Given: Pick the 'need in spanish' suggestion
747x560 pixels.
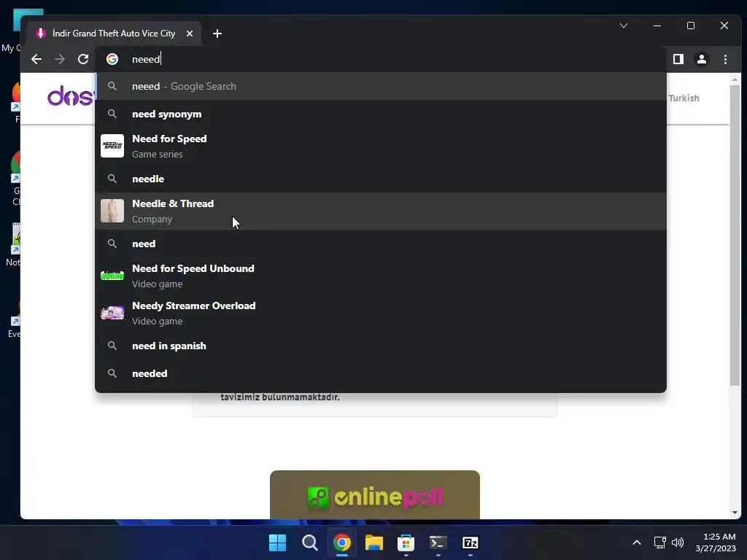Looking at the screenshot, I should click(381, 346).
